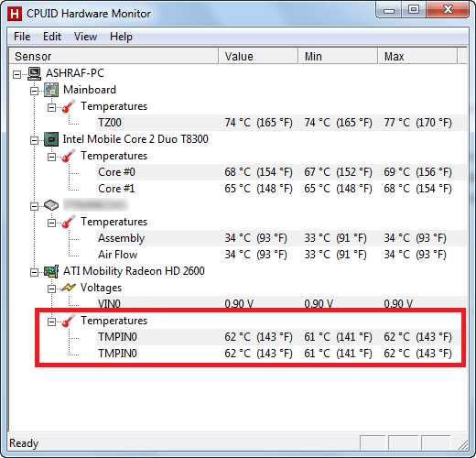Minimize the Hardware Monitor window

[389, 11]
